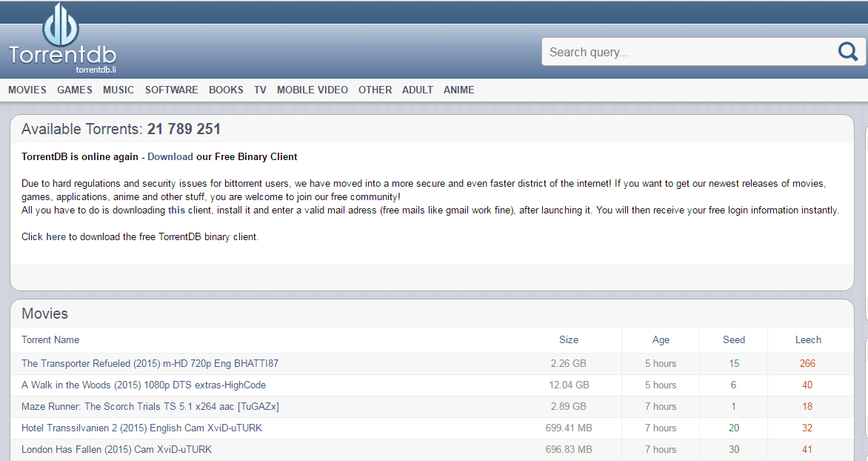The image size is (868, 461).
Task: Click seed count 30
Action: [734, 449]
